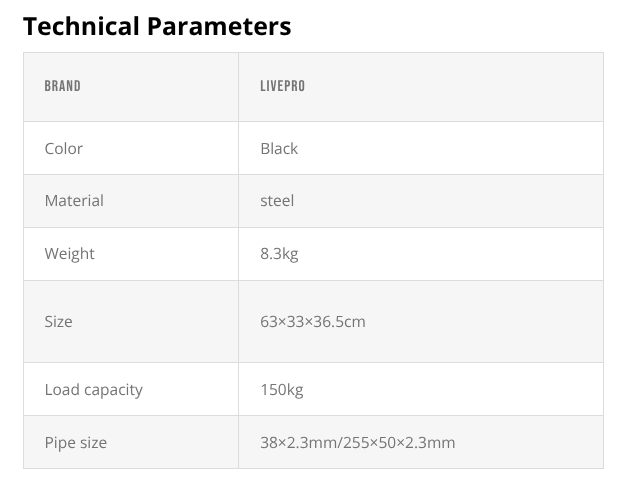Click the steel material value
The width and height of the screenshot is (636, 498).
[277, 200]
